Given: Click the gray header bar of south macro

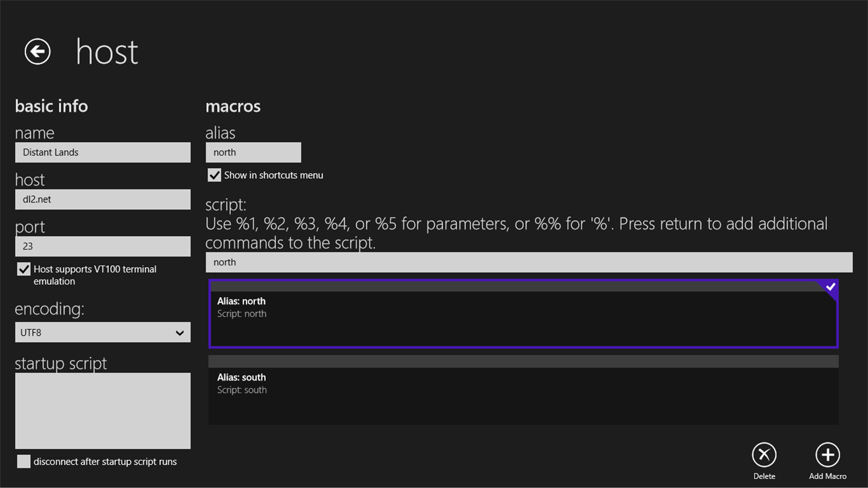Looking at the screenshot, I should point(522,361).
